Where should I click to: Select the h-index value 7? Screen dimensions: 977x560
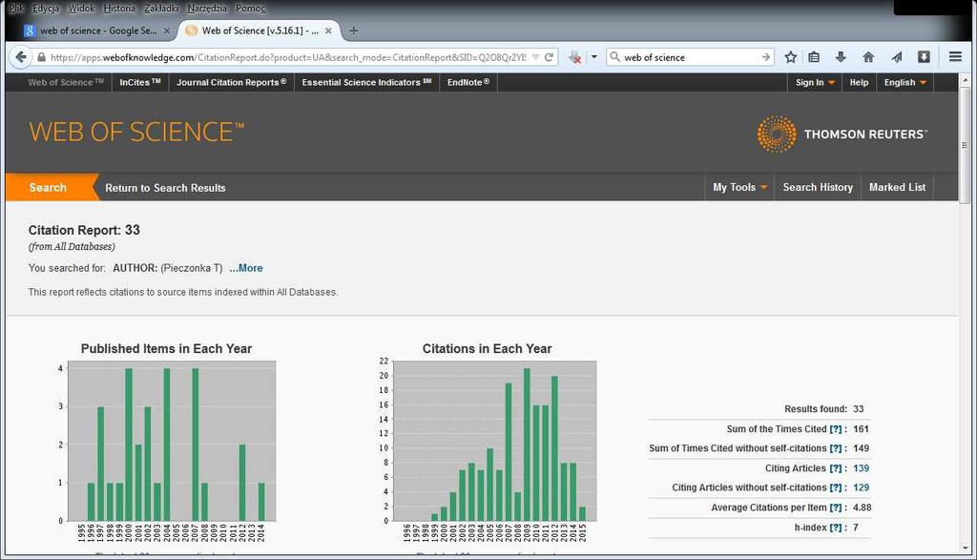[x=856, y=528]
